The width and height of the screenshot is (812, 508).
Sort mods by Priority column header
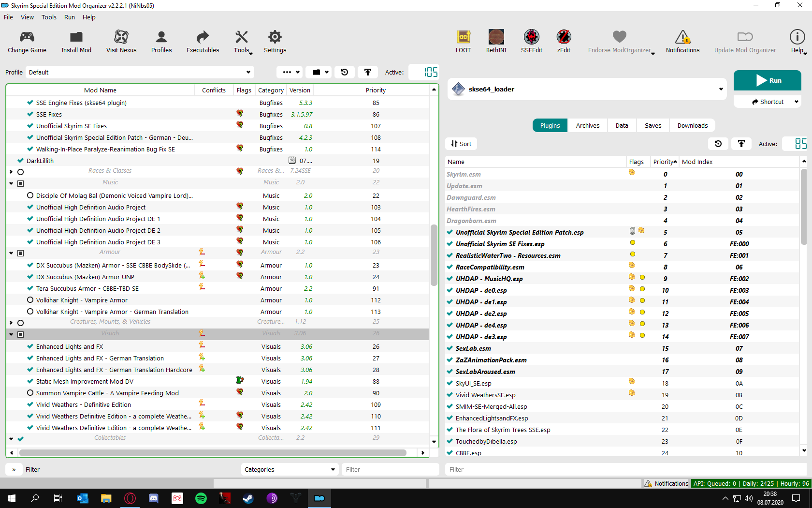coord(376,90)
